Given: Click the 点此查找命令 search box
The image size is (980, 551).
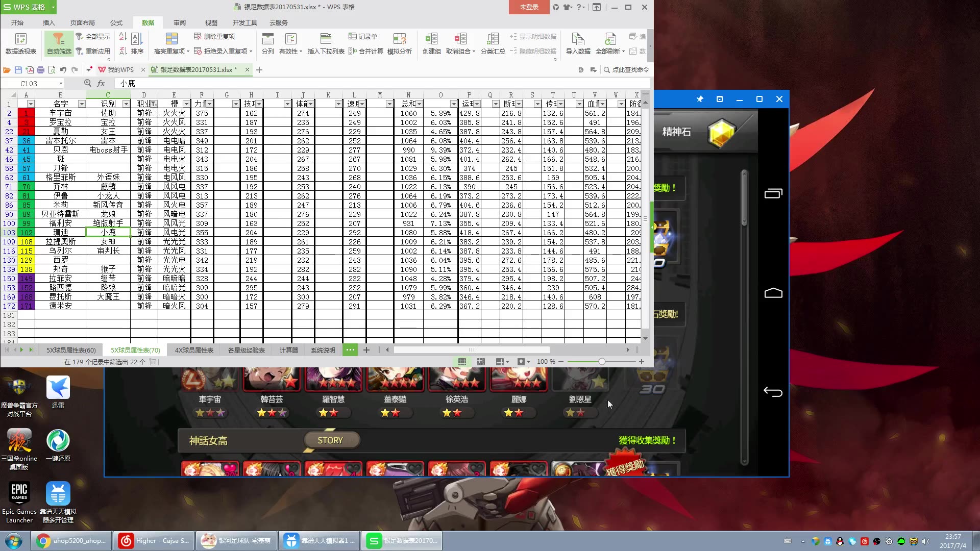Looking at the screenshot, I should coord(626,70).
